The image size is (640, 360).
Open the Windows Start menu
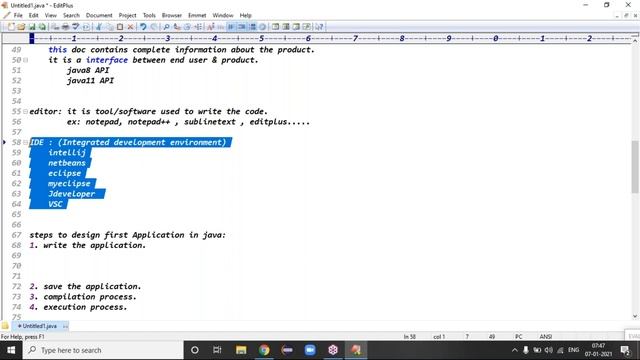(x=11, y=350)
